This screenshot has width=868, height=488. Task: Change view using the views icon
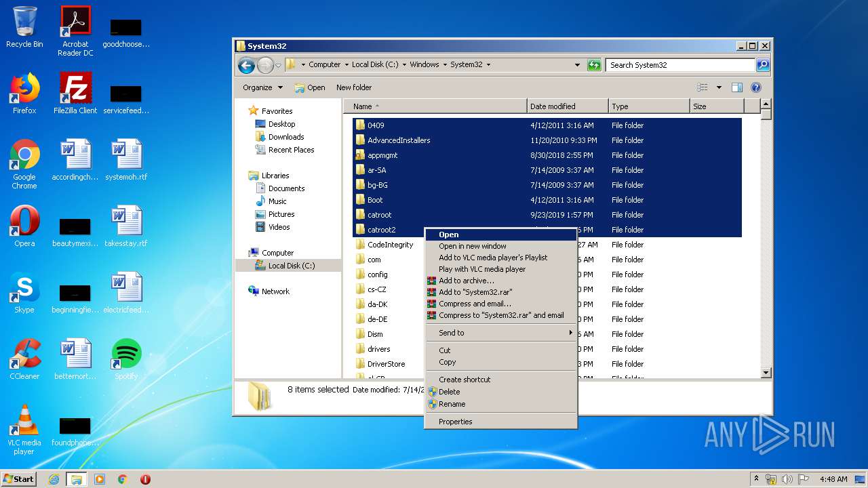point(703,87)
